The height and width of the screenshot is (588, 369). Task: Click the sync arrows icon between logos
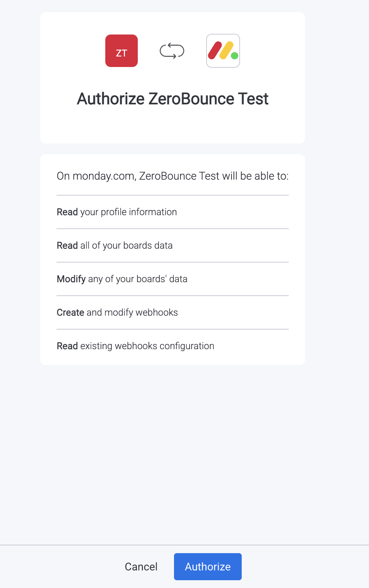172,51
